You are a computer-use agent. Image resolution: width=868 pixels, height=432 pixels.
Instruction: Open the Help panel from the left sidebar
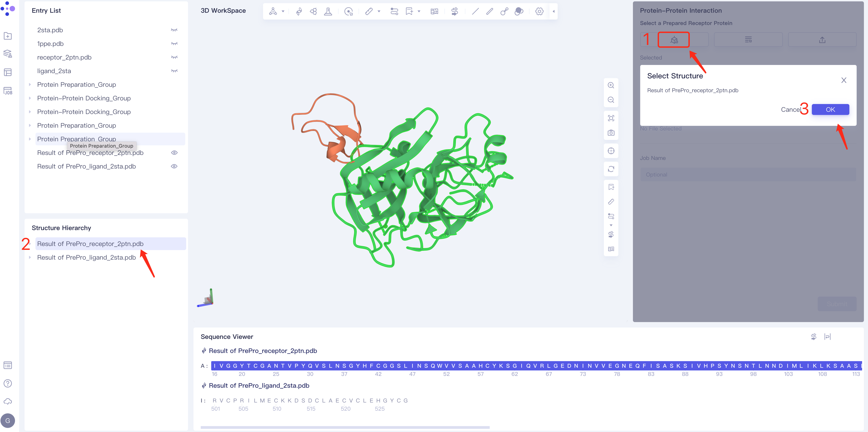8,383
